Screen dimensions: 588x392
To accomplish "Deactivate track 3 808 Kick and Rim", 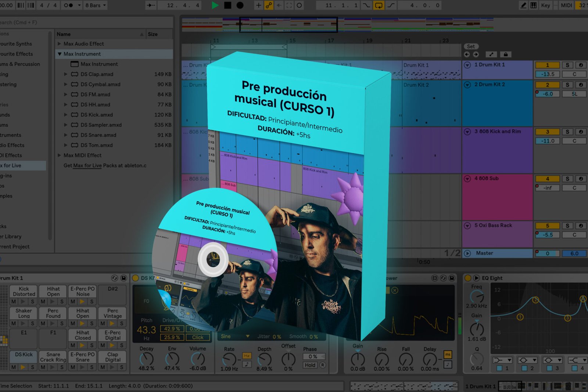I will 547,132.
